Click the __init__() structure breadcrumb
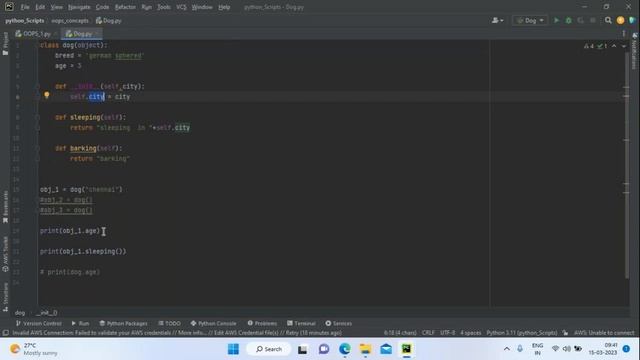This screenshot has height=360, width=640. (47, 313)
